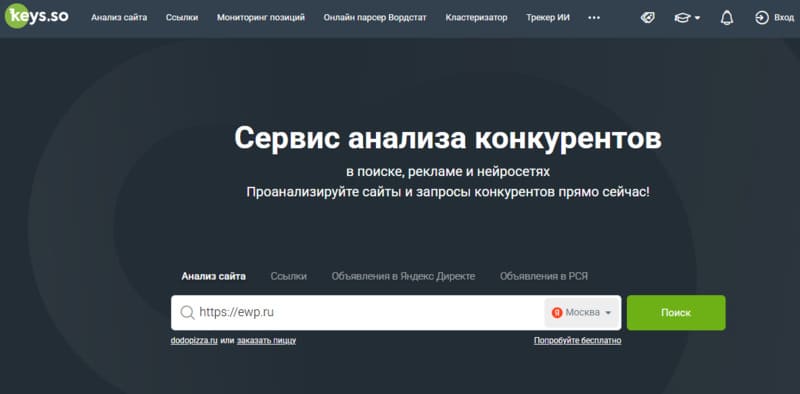Expand the Москва region dropdown
The height and width of the screenshot is (394, 800).
[582, 312]
